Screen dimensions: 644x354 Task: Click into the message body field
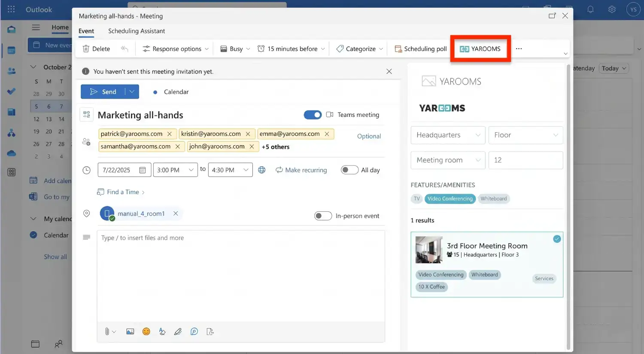[241, 276]
